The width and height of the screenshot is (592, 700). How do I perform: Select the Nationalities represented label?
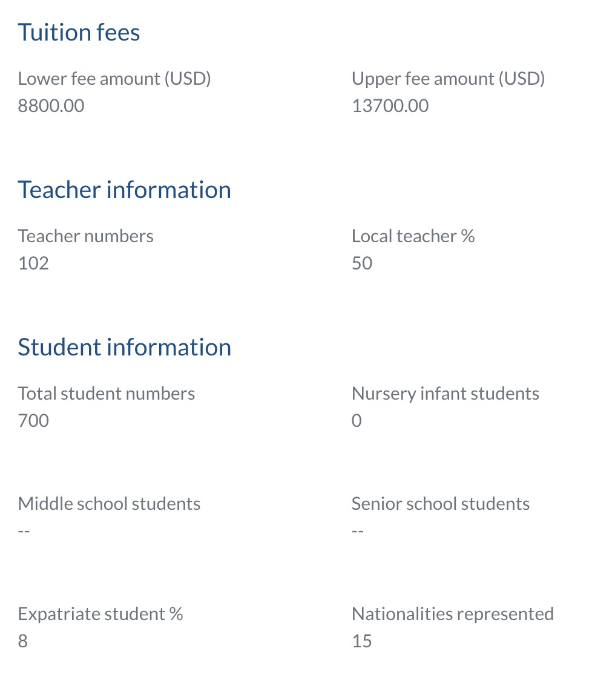click(x=452, y=614)
